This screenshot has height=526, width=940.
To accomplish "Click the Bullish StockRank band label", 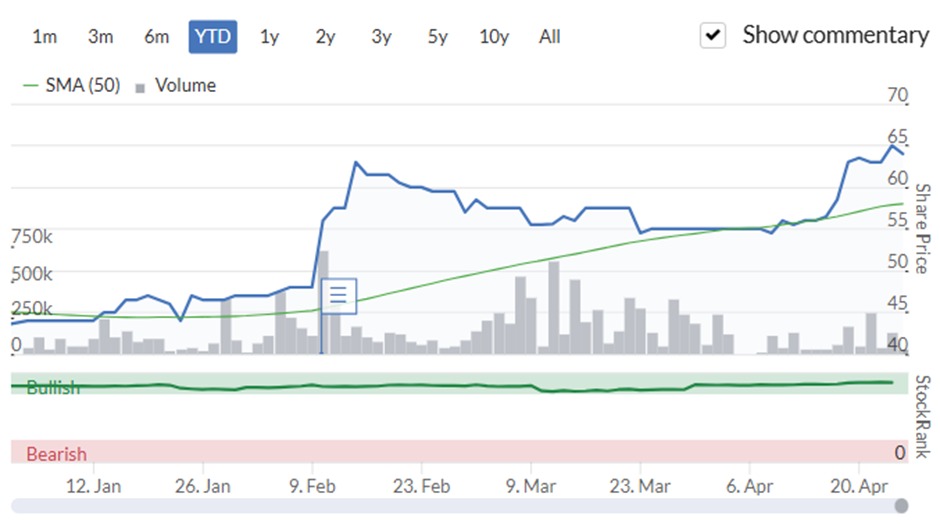I will coord(53,387).
